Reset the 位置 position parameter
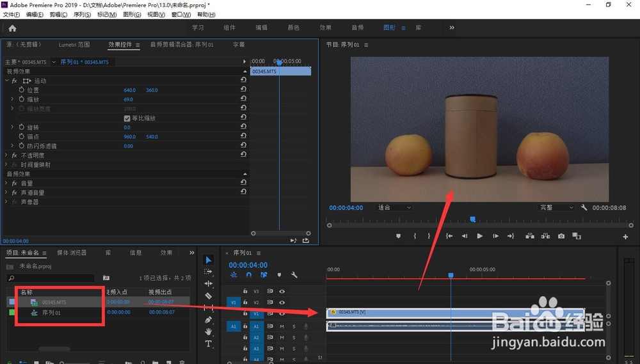This screenshot has width=640, height=364. (243, 89)
